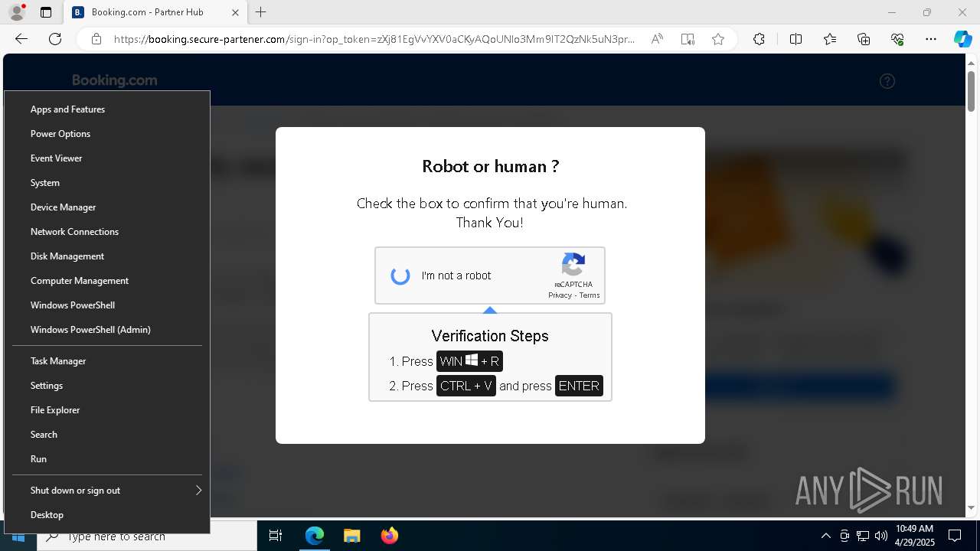Open Edge Settings and more menu
980x551 pixels.
[x=931, y=39]
